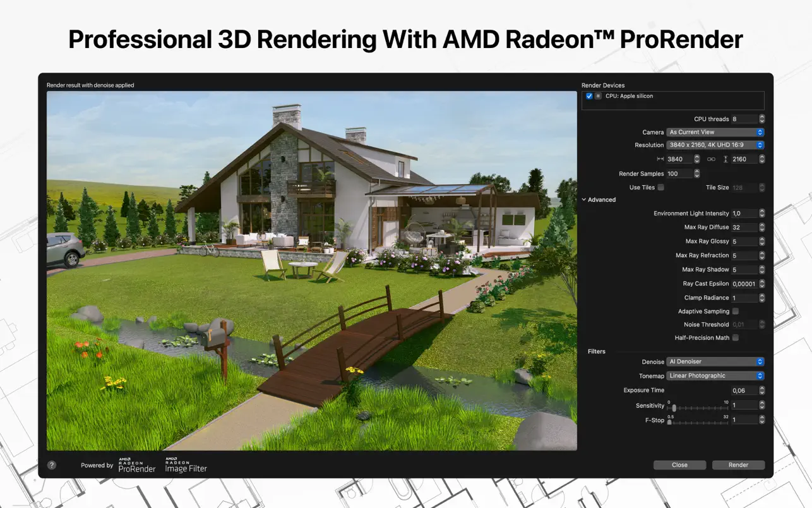This screenshot has height=508, width=812.
Task: Click the help question mark icon
Action: click(52, 465)
